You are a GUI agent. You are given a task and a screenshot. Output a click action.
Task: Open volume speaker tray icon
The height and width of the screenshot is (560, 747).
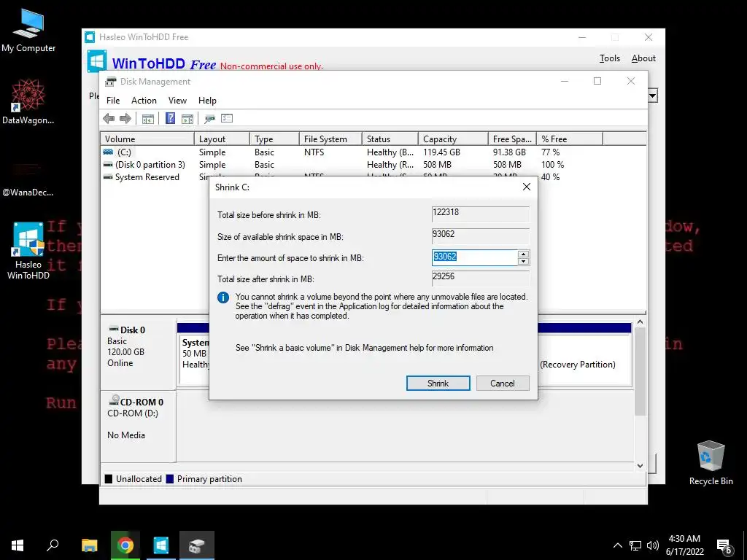(653, 545)
